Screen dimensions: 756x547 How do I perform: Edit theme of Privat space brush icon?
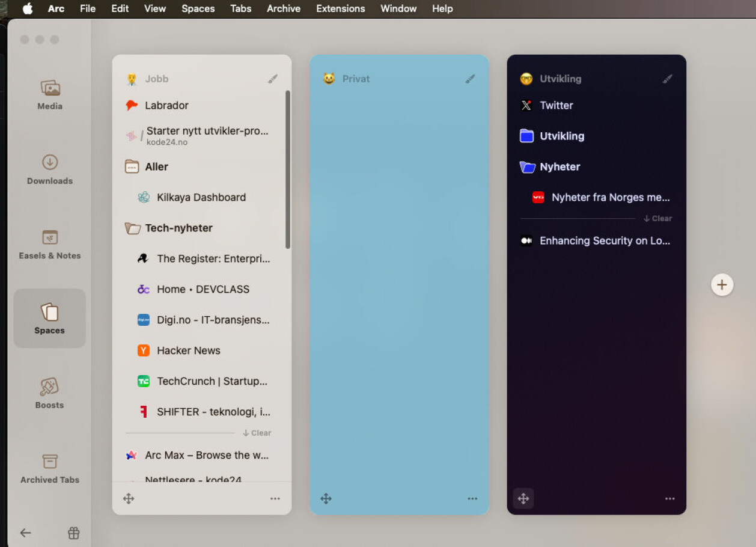[x=470, y=79]
